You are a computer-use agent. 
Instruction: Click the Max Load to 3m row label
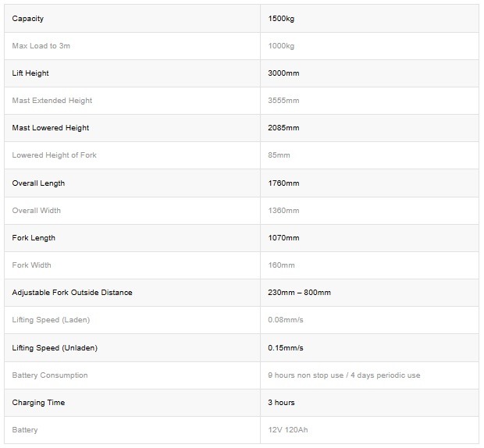[x=41, y=46]
